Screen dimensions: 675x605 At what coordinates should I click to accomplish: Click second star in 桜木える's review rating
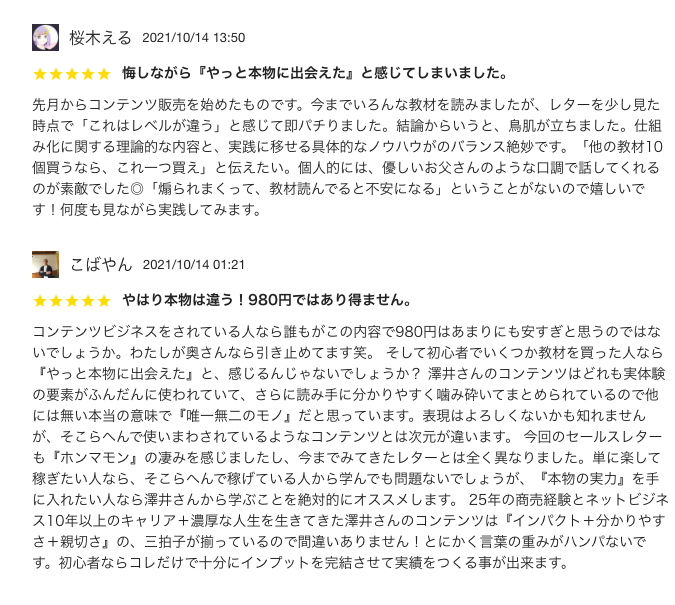click(x=56, y=74)
